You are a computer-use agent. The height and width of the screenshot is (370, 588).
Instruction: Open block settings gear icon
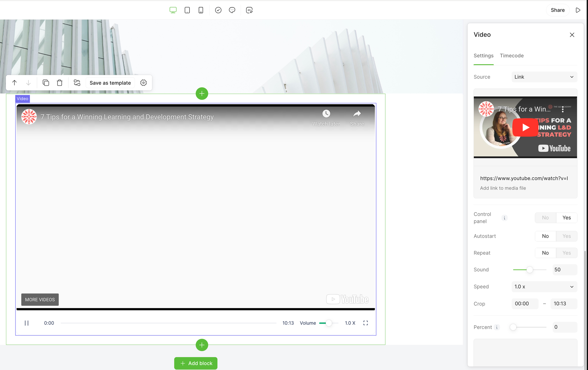(144, 83)
